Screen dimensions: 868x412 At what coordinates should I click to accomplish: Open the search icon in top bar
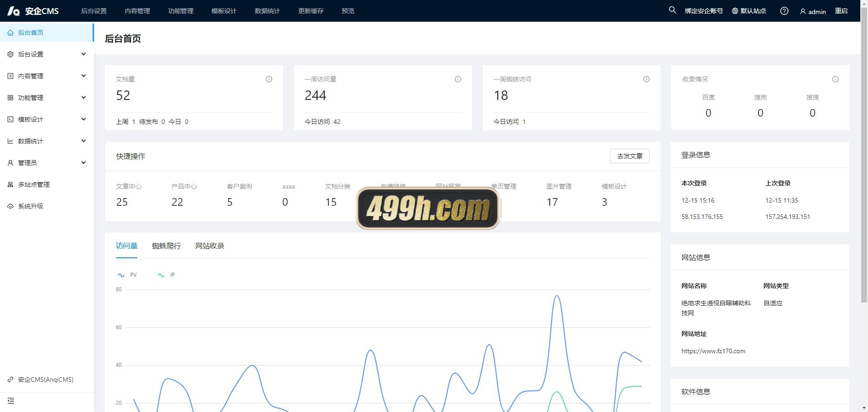pos(672,10)
